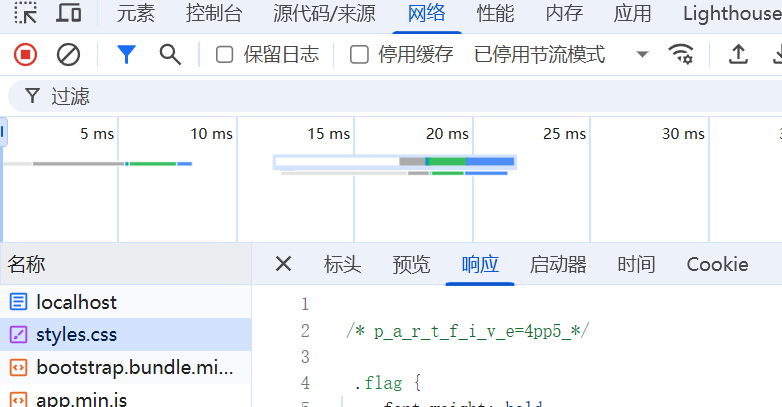Viewport: 782px width, 407px height.
Task: Show the Cookie request detail tab
Action: pyautogui.click(x=717, y=264)
